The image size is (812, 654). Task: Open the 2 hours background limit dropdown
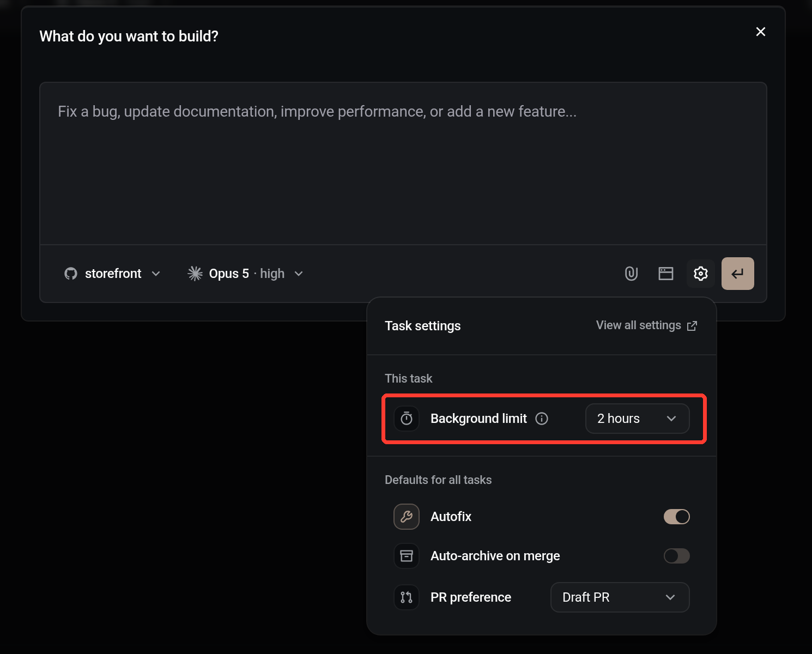tap(638, 419)
